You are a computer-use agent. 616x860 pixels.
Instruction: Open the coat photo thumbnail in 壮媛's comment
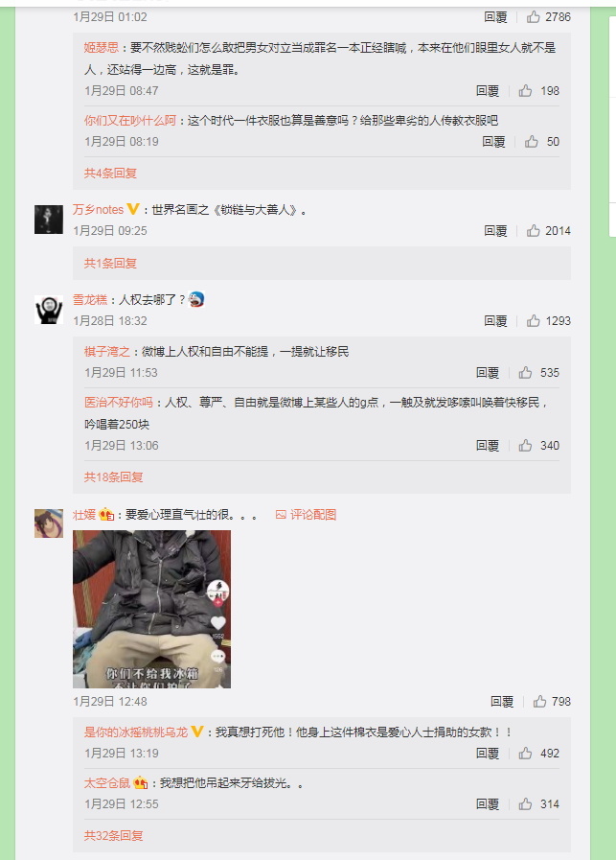151,609
